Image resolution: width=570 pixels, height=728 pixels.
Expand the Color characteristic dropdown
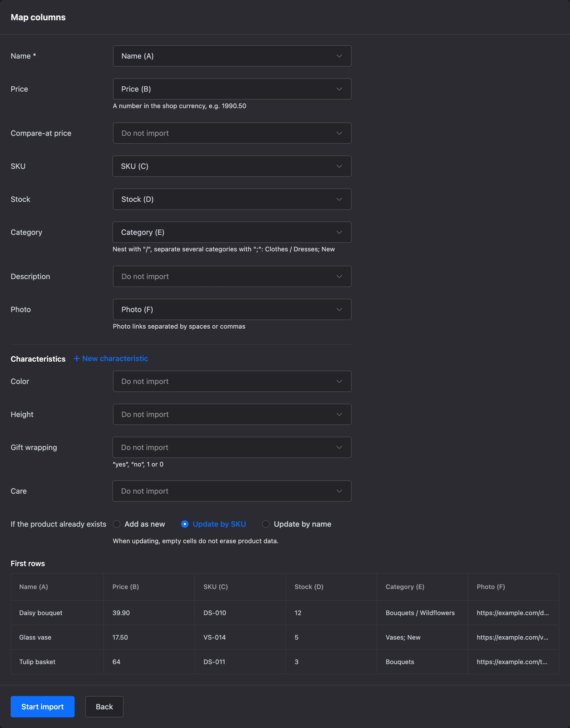(x=232, y=381)
